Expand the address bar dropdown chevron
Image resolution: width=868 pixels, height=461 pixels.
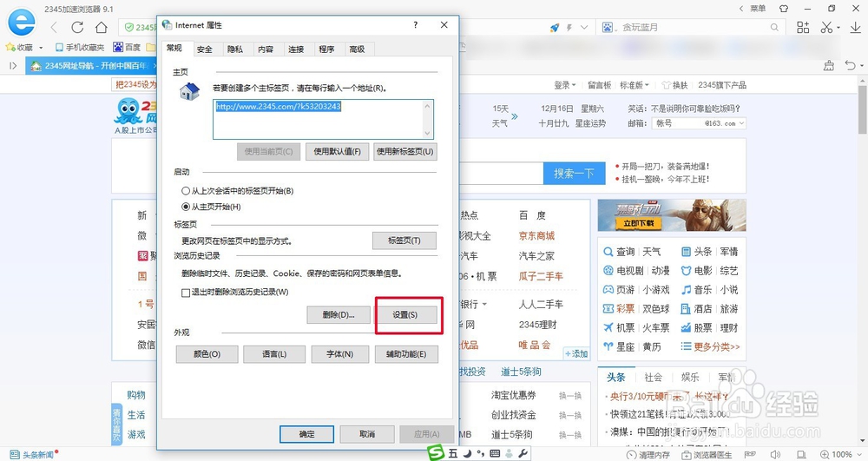click(x=583, y=27)
